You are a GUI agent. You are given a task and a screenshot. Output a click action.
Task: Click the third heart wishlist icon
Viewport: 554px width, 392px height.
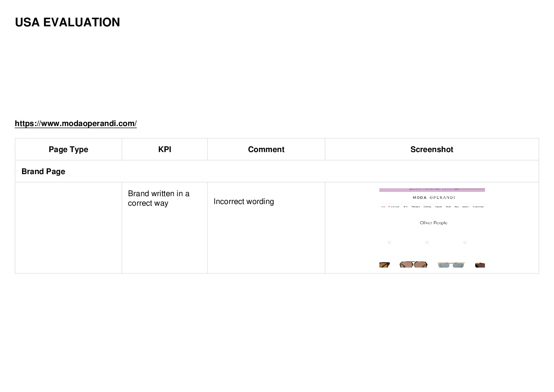tap(465, 243)
